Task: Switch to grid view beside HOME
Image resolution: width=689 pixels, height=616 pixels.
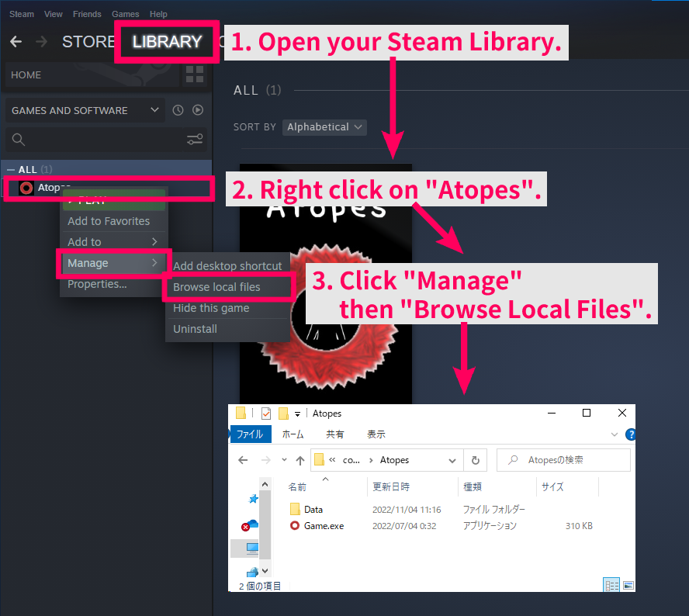Action: click(194, 75)
